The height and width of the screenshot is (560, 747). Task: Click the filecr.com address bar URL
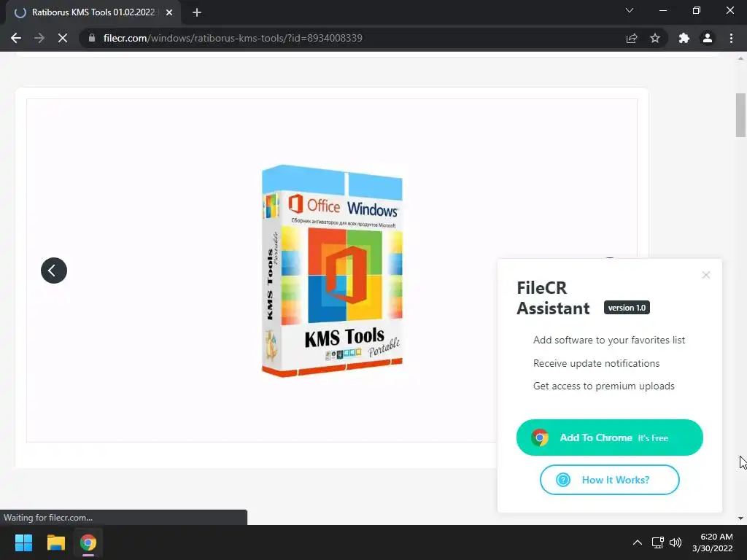click(233, 38)
